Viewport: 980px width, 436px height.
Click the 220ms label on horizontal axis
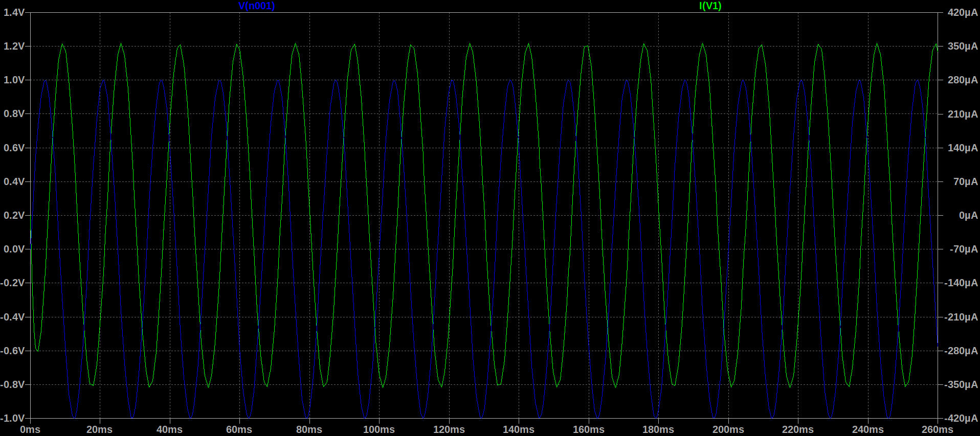click(x=798, y=429)
